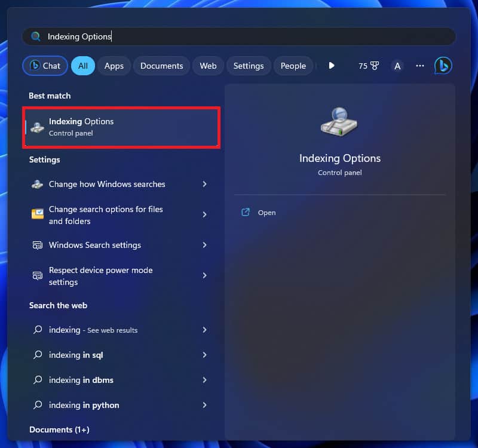This screenshot has height=448, width=478.
Task: Click the Indexing Options icon in best match
Action: pyautogui.click(x=37, y=127)
